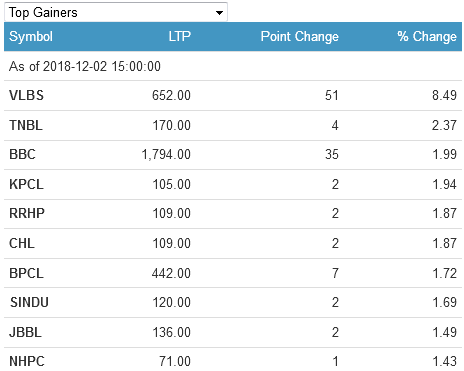The image size is (464, 371).
Task: Click the Point Change column header
Action: (299, 36)
